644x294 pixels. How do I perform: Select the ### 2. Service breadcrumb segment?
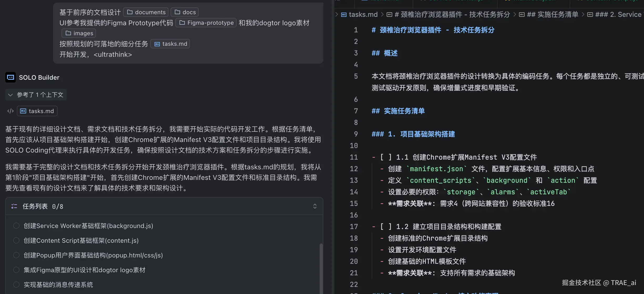618,14
